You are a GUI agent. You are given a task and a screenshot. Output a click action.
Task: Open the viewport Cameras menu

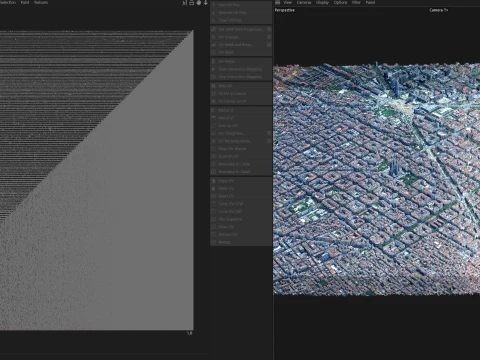click(x=304, y=2)
